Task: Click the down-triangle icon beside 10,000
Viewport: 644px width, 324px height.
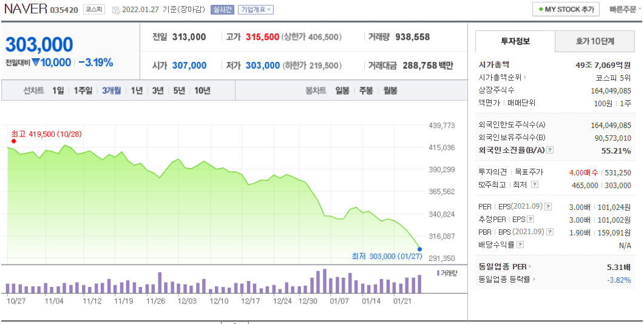Action: pos(36,62)
